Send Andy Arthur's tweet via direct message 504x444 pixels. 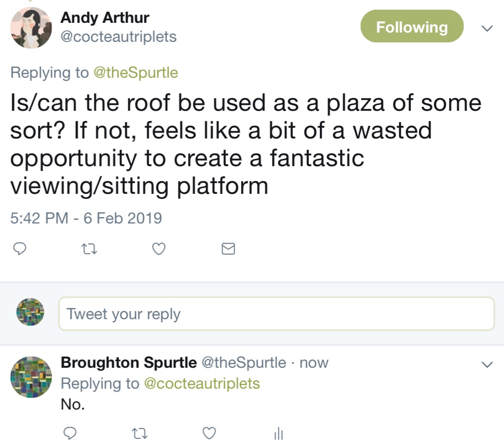pos(228,249)
